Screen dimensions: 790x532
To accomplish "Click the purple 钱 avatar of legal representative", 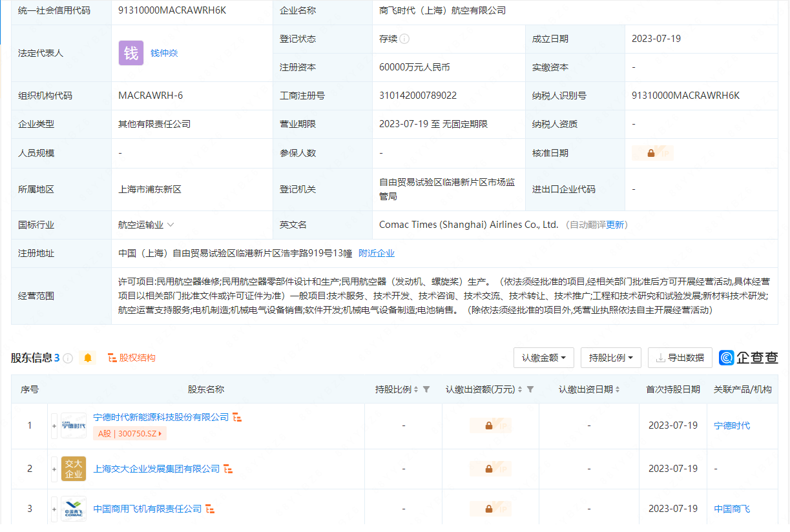I will tap(130, 53).
